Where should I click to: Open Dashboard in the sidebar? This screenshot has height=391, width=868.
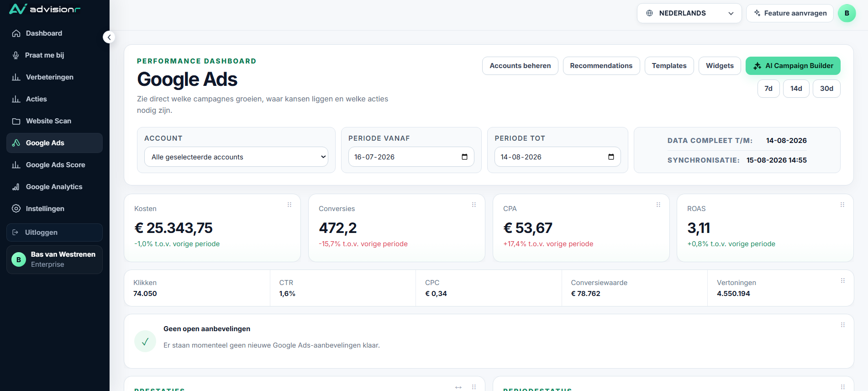pos(54,33)
